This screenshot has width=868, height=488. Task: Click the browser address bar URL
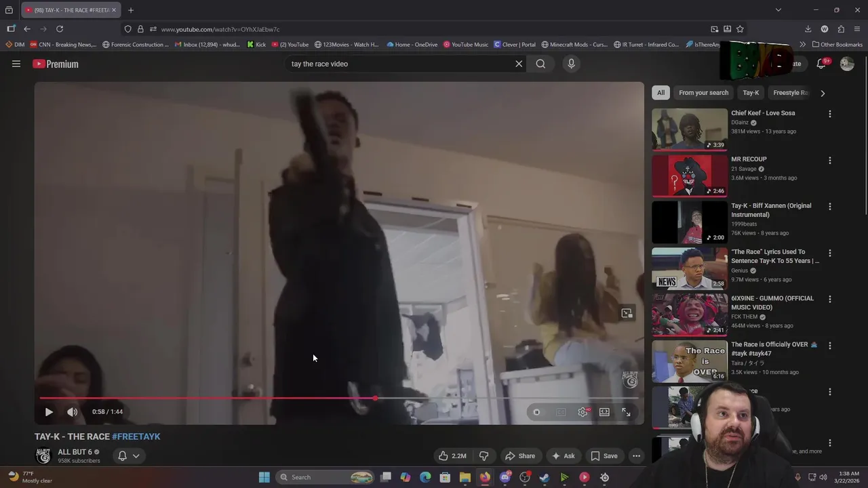click(220, 29)
